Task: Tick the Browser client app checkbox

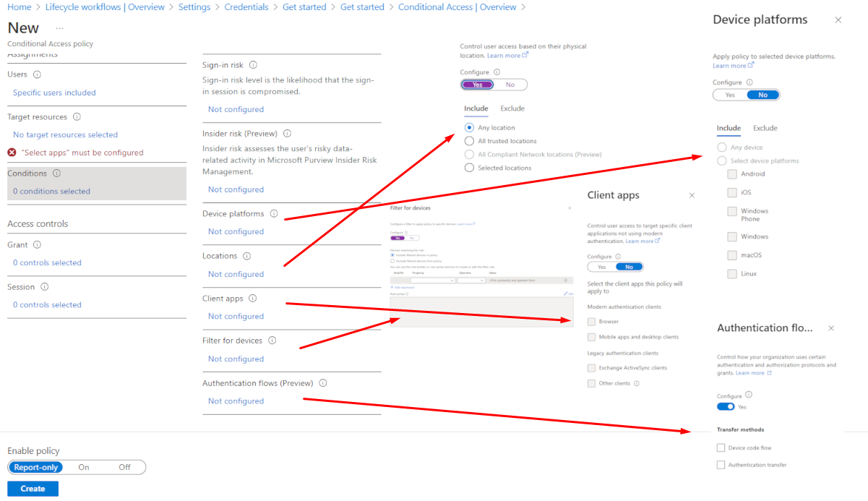Action: 592,322
